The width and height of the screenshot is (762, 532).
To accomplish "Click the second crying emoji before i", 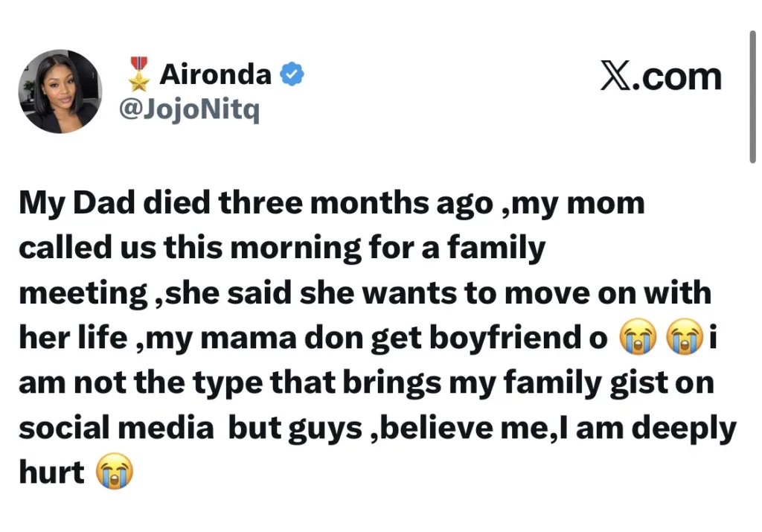I will [x=685, y=337].
